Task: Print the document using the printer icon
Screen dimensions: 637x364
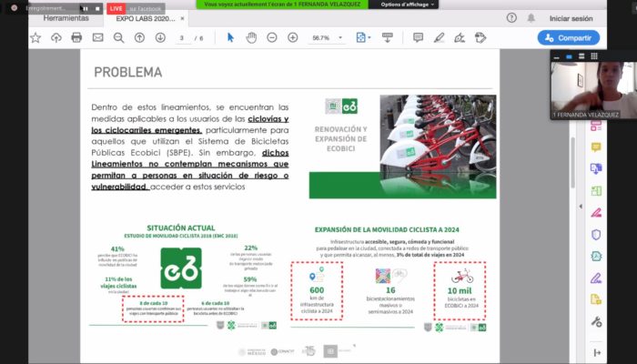Action: click(x=76, y=38)
